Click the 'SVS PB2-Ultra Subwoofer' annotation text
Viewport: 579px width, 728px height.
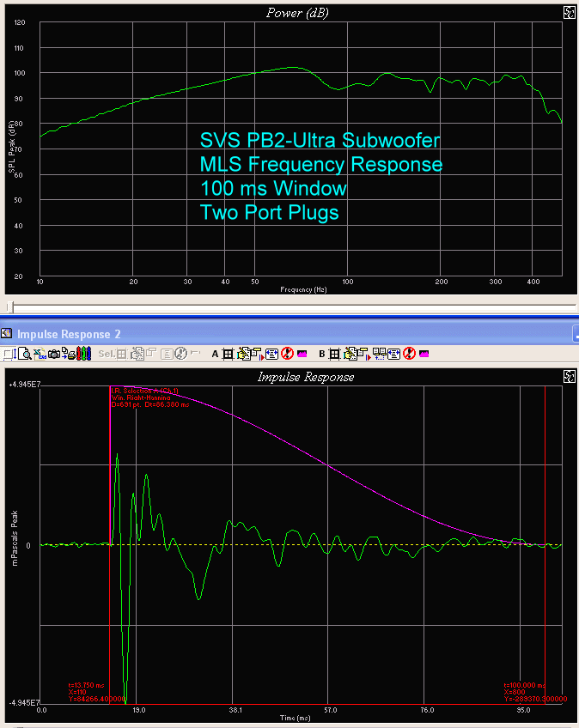point(320,140)
